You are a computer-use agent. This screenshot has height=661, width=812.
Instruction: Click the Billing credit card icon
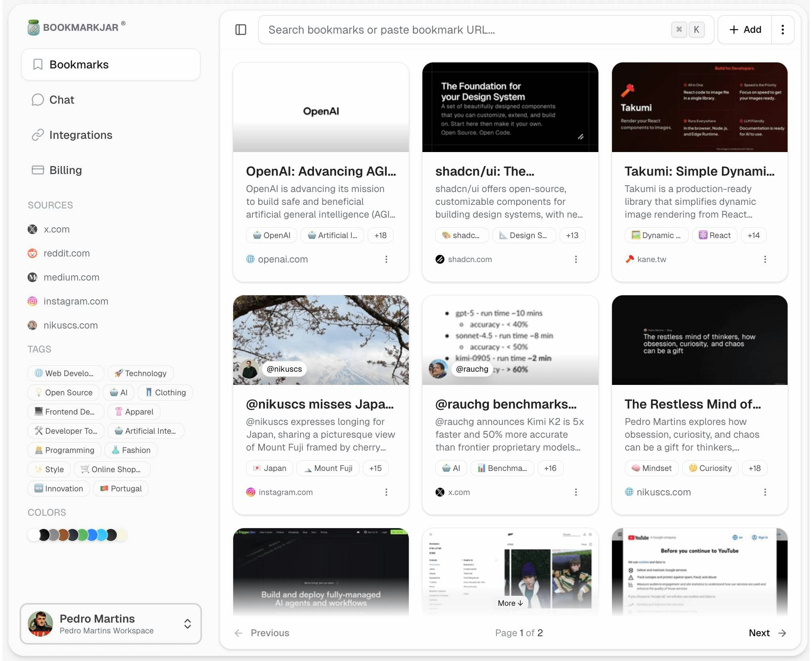(x=38, y=170)
